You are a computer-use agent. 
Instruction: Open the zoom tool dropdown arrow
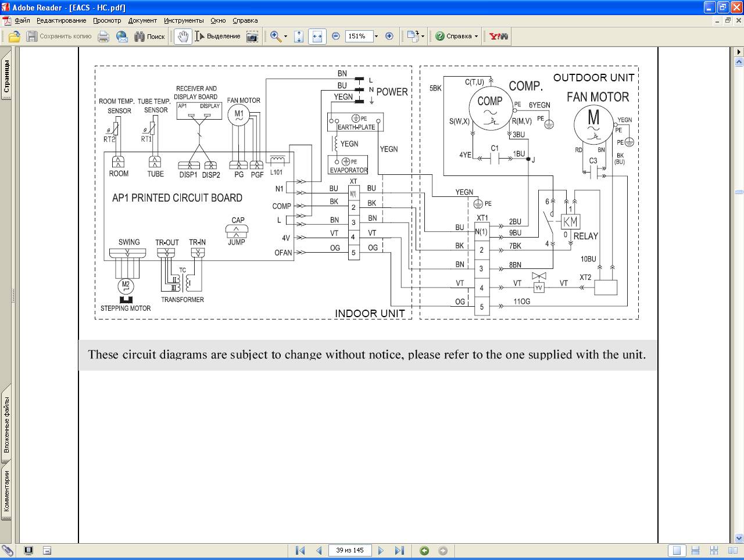tap(285, 37)
